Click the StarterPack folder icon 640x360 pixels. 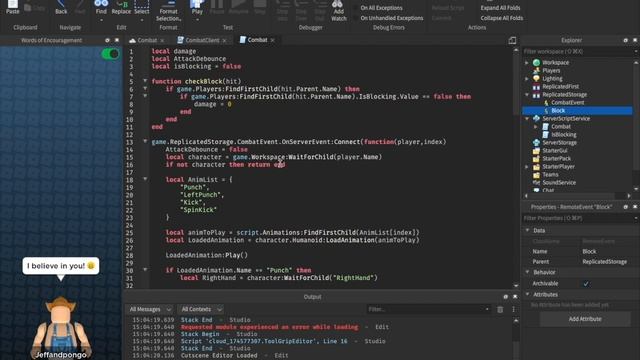point(536,158)
